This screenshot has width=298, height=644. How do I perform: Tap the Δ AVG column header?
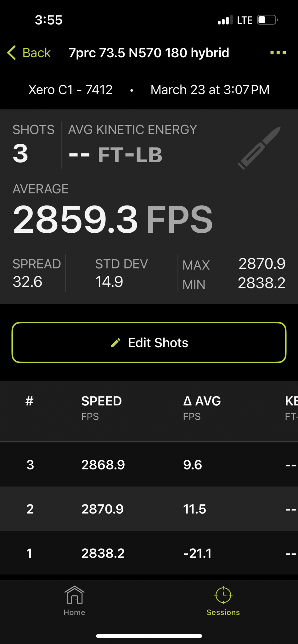(202, 401)
